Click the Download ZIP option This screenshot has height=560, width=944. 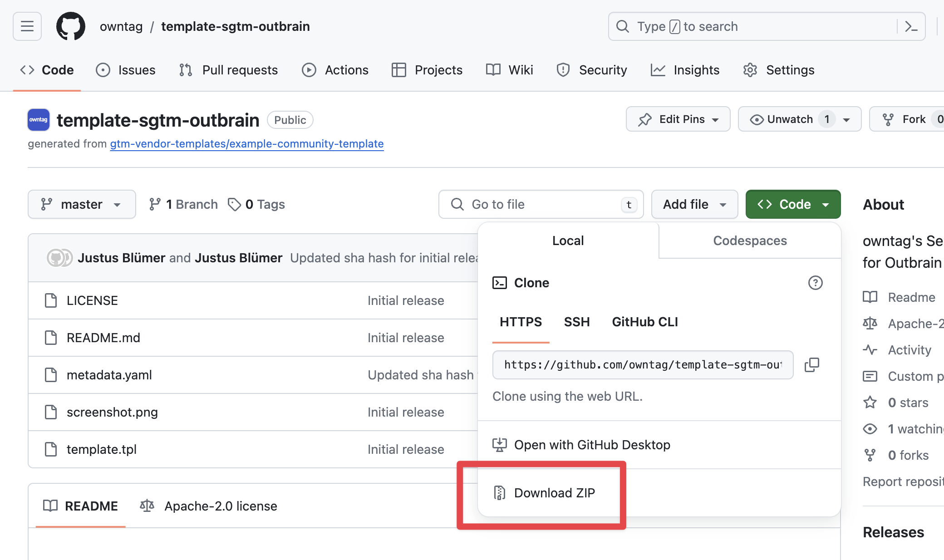(554, 493)
